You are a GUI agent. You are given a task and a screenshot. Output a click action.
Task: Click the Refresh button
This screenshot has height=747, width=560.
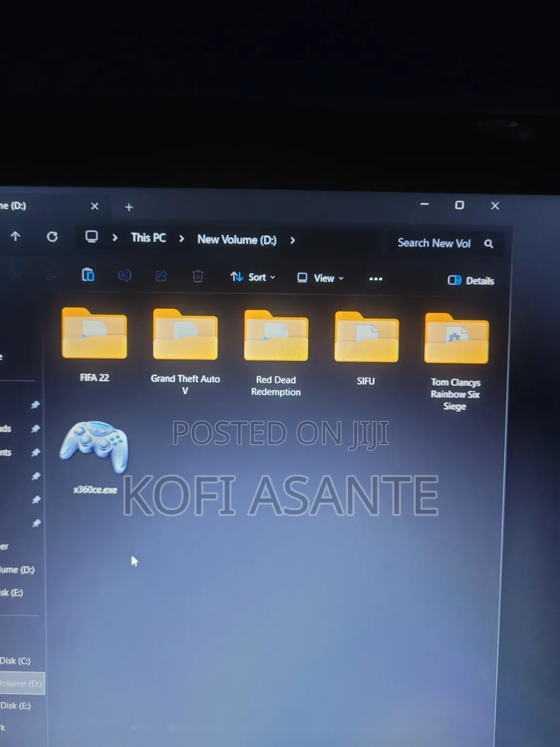coord(52,237)
